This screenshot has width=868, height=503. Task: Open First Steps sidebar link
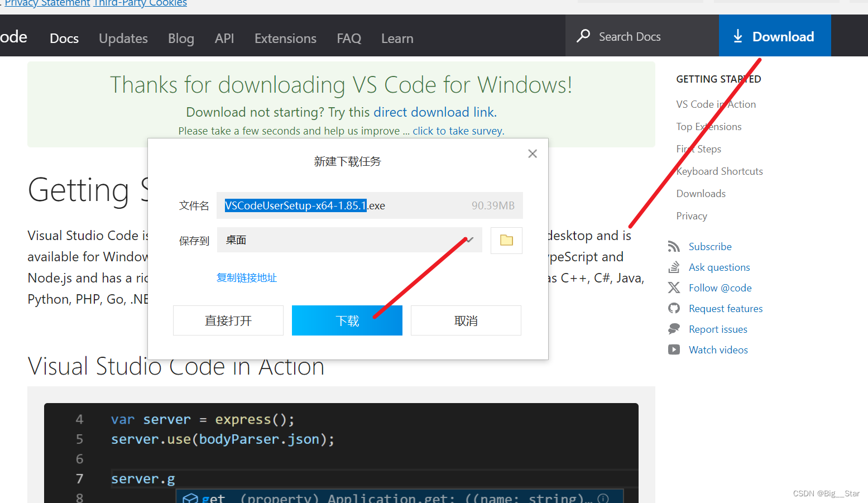pyautogui.click(x=699, y=149)
